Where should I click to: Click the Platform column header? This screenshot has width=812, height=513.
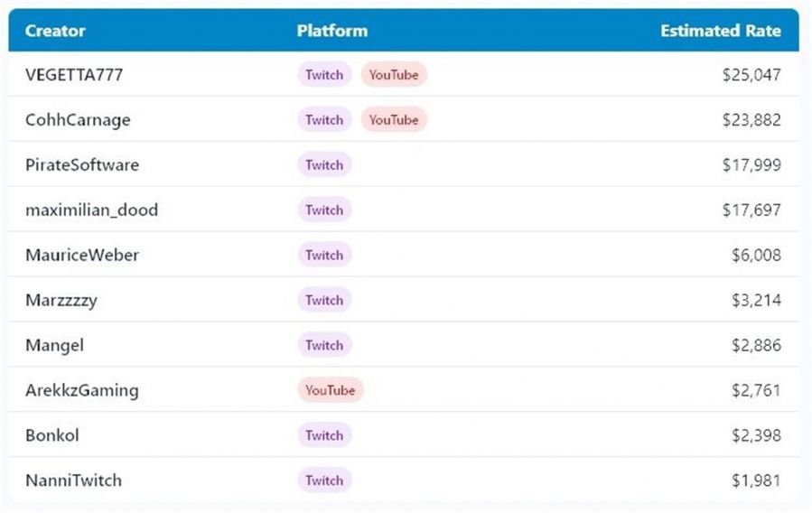click(331, 31)
